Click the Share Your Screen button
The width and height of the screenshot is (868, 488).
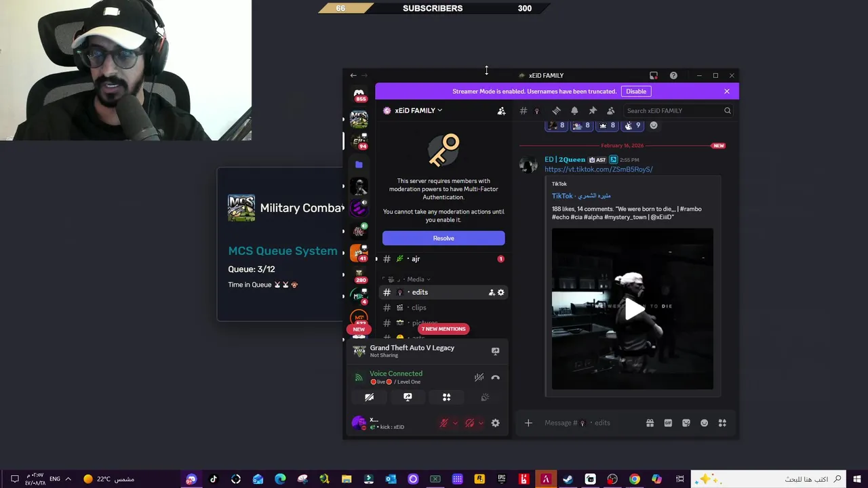tap(408, 397)
